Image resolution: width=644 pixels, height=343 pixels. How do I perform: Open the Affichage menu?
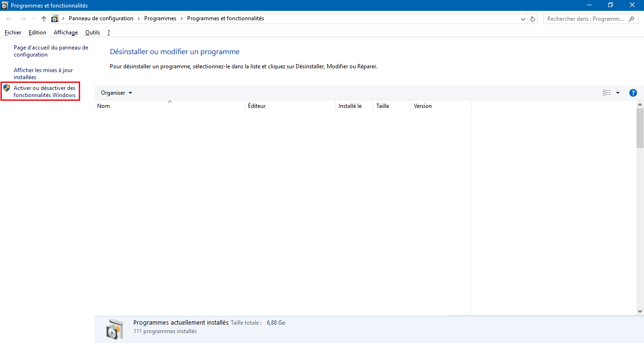[x=66, y=33]
